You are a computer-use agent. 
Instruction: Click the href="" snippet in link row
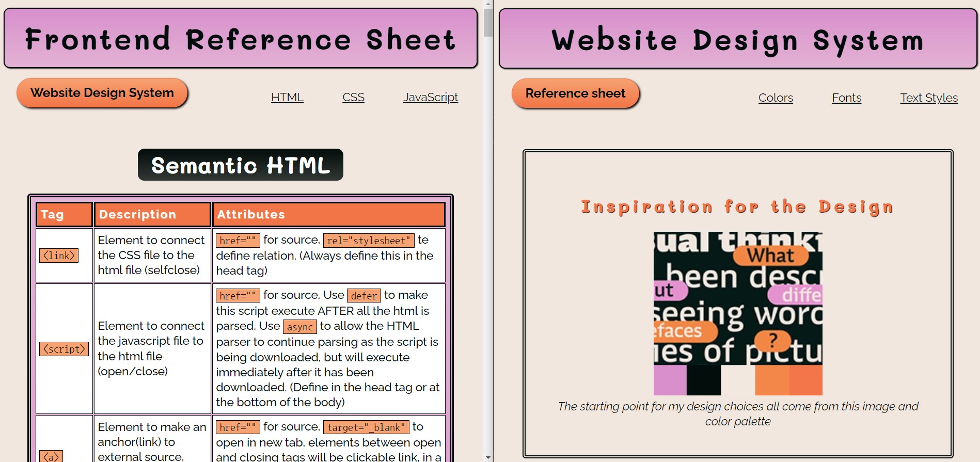(238, 241)
